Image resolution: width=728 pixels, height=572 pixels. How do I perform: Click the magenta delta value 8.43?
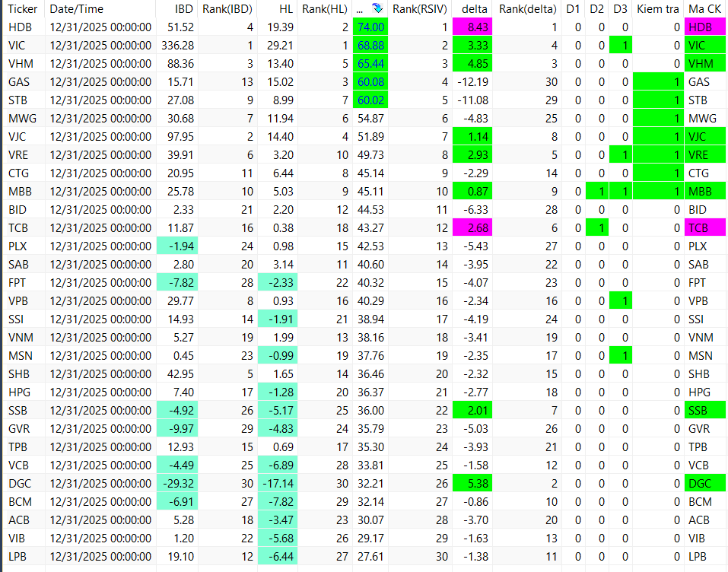[x=472, y=27]
